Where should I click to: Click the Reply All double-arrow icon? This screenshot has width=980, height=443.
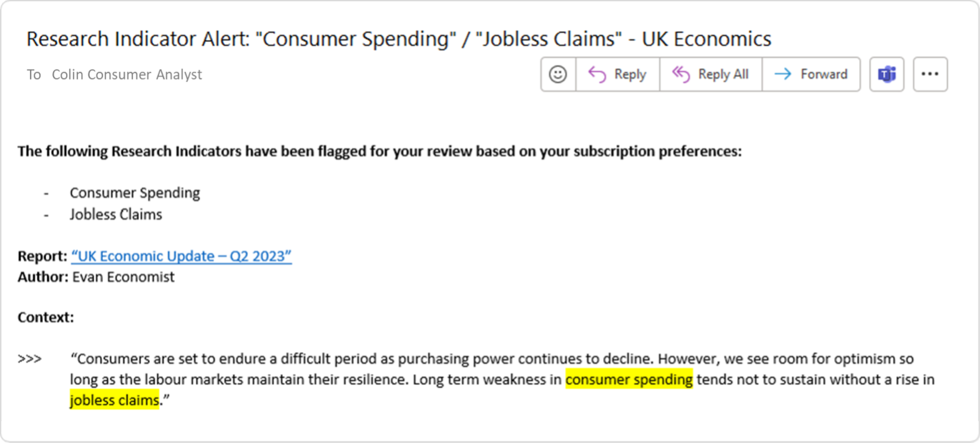[681, 74]
